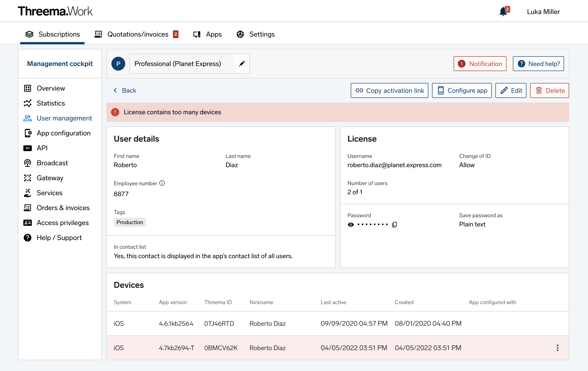Click the Management cockpit heading

pos(60,63)
